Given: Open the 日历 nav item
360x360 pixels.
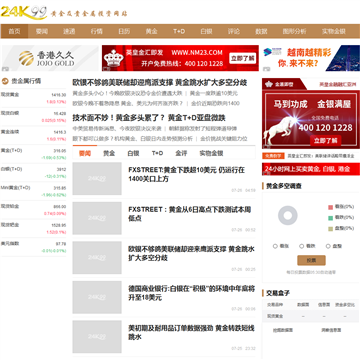Looking at the screenshot, I should [124, 31].
